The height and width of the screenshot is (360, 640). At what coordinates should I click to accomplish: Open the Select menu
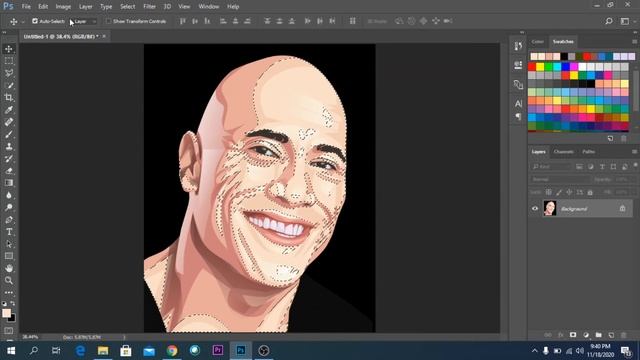[127, 7]
